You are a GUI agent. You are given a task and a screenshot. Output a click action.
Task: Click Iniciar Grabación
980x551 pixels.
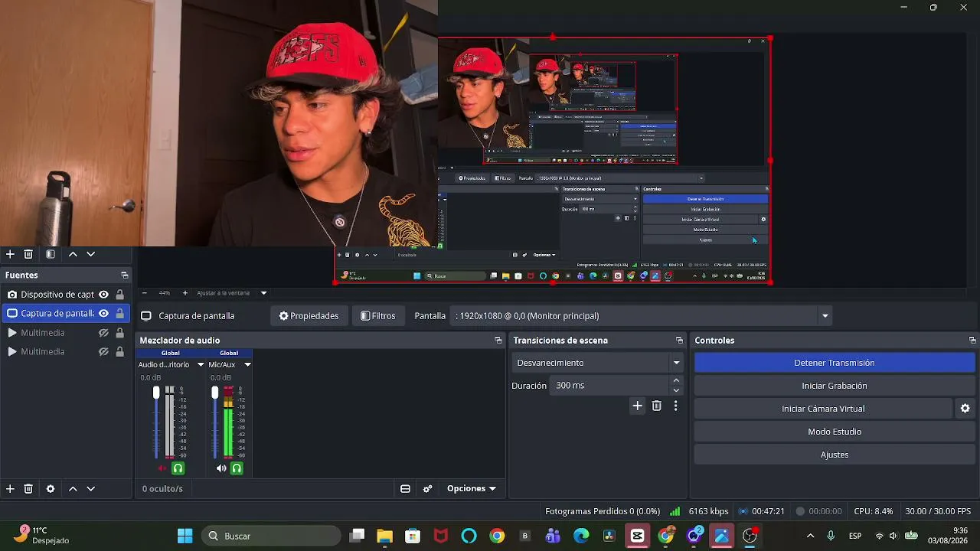coord(835,386)
